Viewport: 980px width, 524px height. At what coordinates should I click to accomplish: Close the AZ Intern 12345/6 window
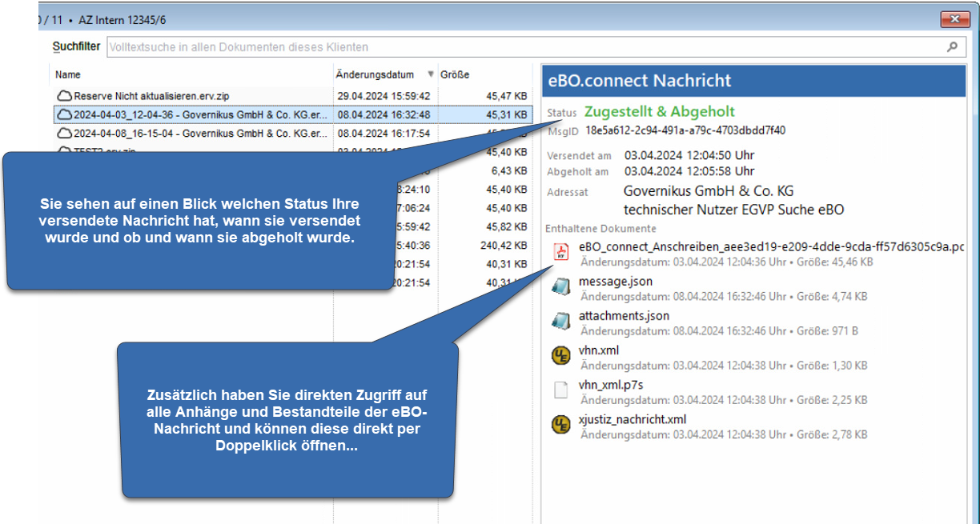(955, 20)
